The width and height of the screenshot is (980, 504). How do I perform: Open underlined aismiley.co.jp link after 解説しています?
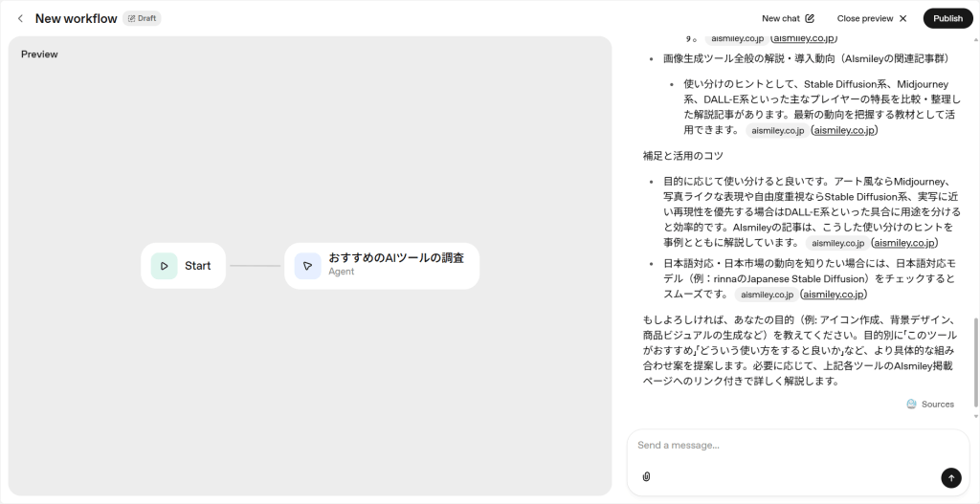[904, 243]
